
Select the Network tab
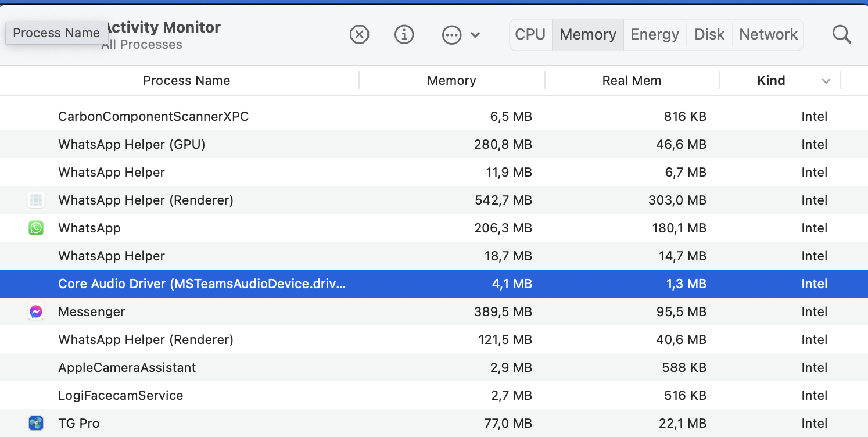pyautogui.click(x=768, y=35)
